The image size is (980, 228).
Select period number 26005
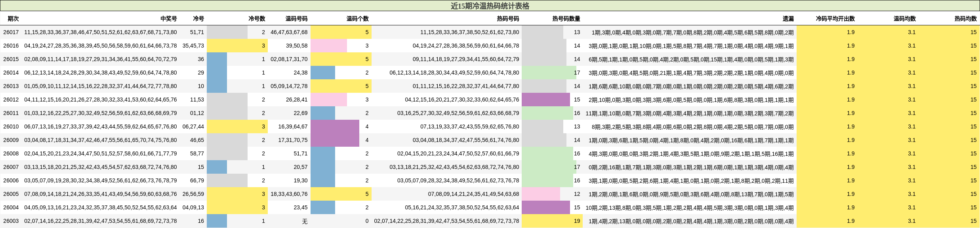point(11,194)
